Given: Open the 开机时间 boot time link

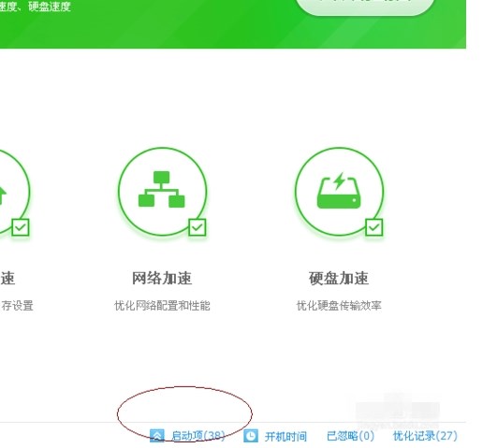Looking at the screenshot, I should (x=285, y=436).
